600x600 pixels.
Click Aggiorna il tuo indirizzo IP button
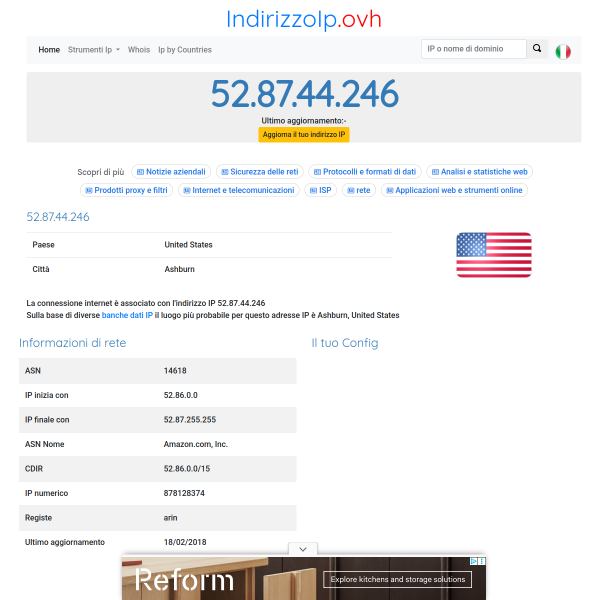pos(304,135)
